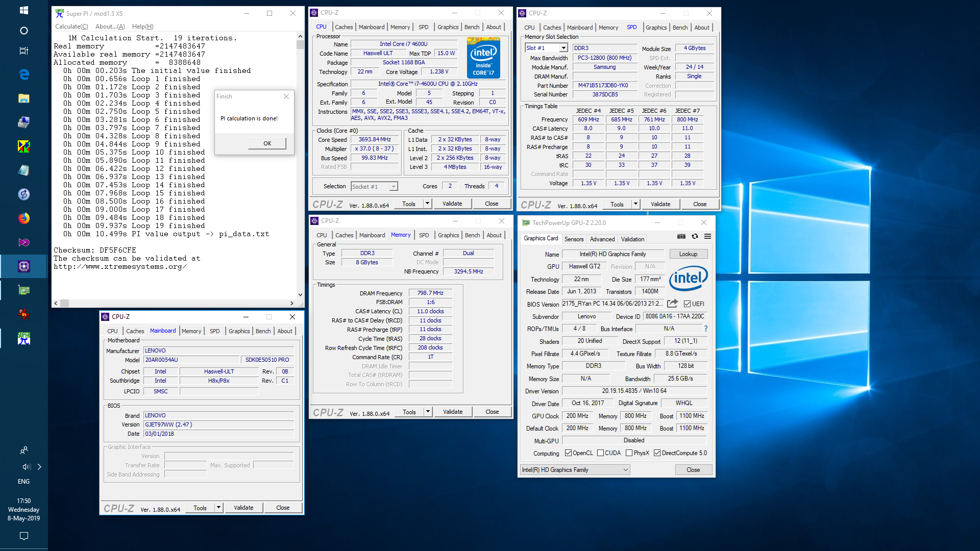Click the GPU-Z Lookup button

[688, 254]
